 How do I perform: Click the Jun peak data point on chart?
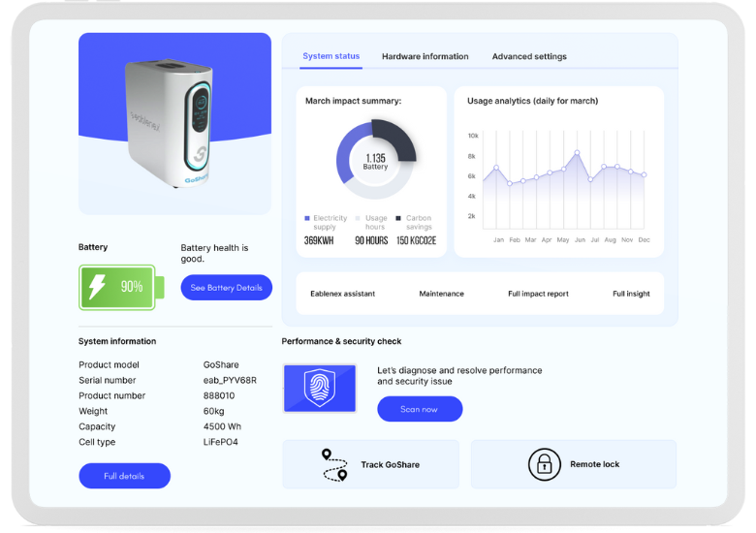click(x=577, y=152)
